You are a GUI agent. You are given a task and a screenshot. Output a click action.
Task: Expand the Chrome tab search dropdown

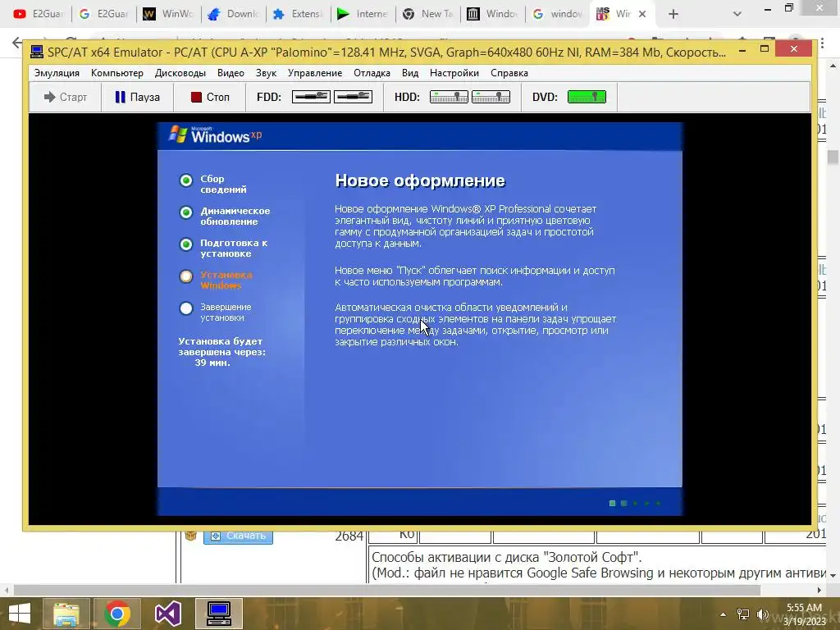pyautogui.click(x=737, y=15)
